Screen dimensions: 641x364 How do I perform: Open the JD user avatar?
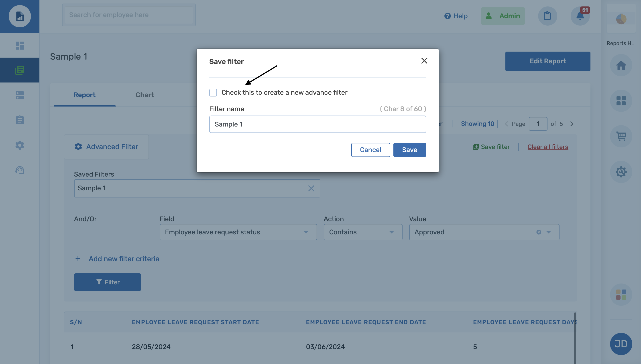coord(621,344)
